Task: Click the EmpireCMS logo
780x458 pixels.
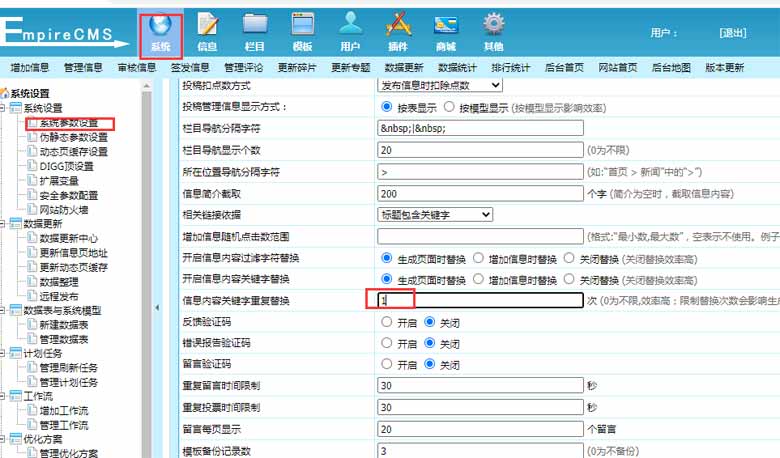Action: 64,34
